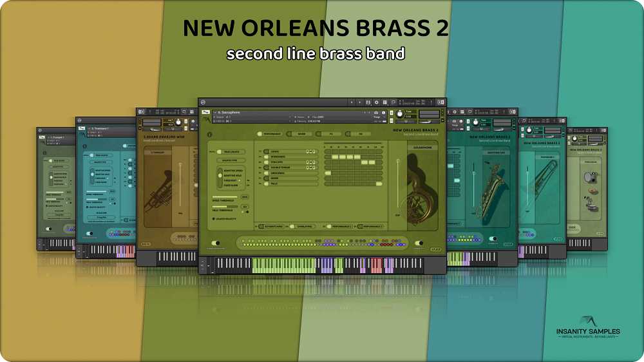Click the v1.0.0 version badge in Sousaphone window

point(436,249)
